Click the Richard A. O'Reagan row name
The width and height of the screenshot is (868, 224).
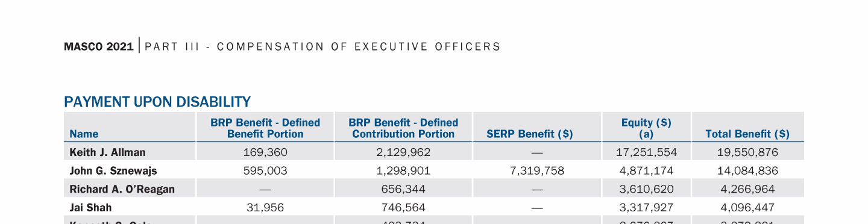(122, 189)
